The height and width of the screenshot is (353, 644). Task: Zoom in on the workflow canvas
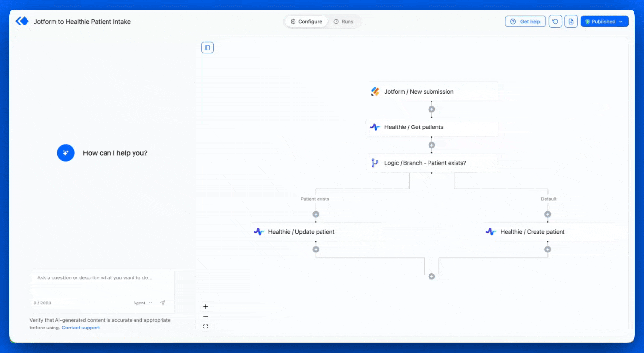pyautogui.click(x=205, y=307)
